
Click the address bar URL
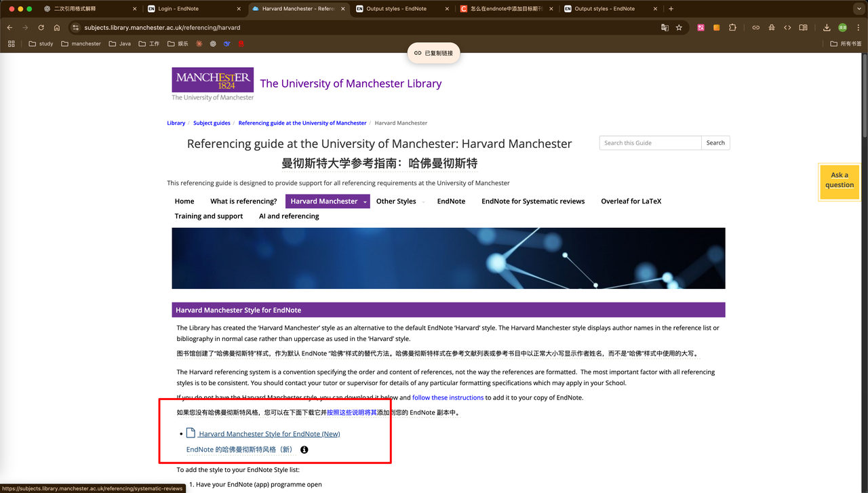pos(162,28)
